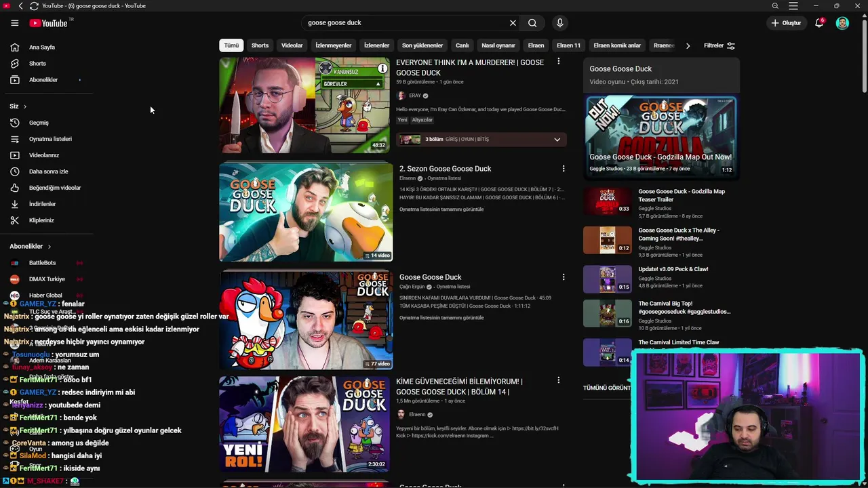Select the Videolar filter chip

coord(292,45)
